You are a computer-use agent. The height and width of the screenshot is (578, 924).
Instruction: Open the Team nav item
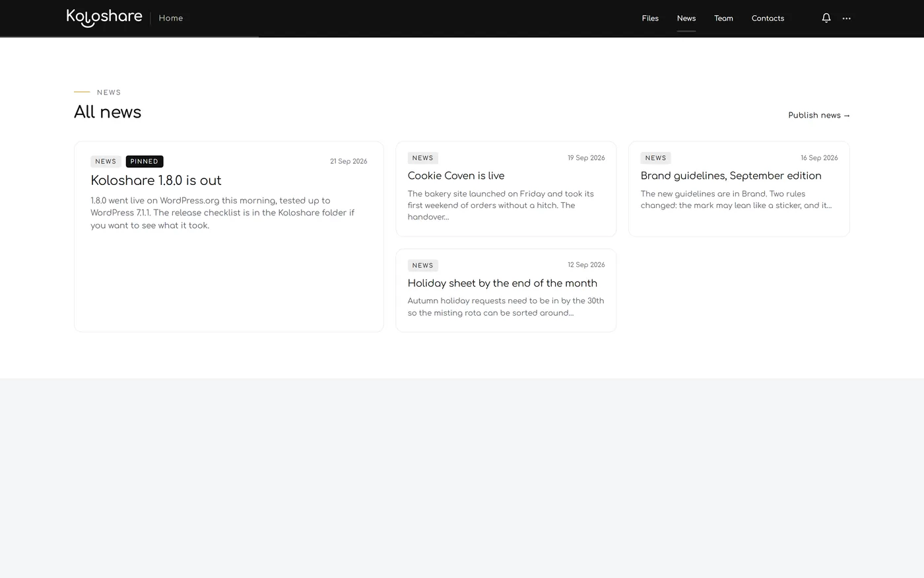tap(723, 18)
